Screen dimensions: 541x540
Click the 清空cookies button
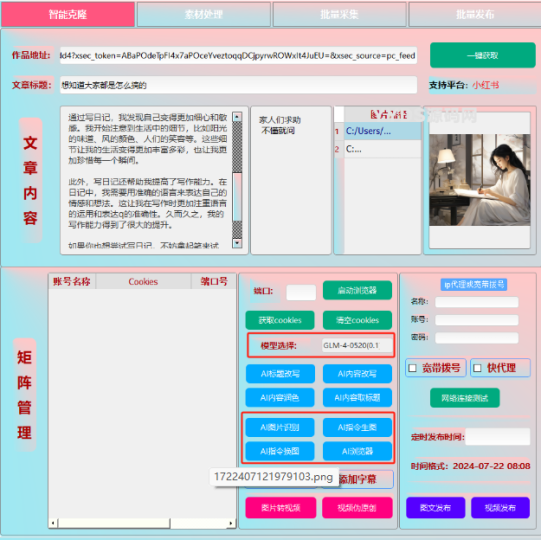click(357, 320)
